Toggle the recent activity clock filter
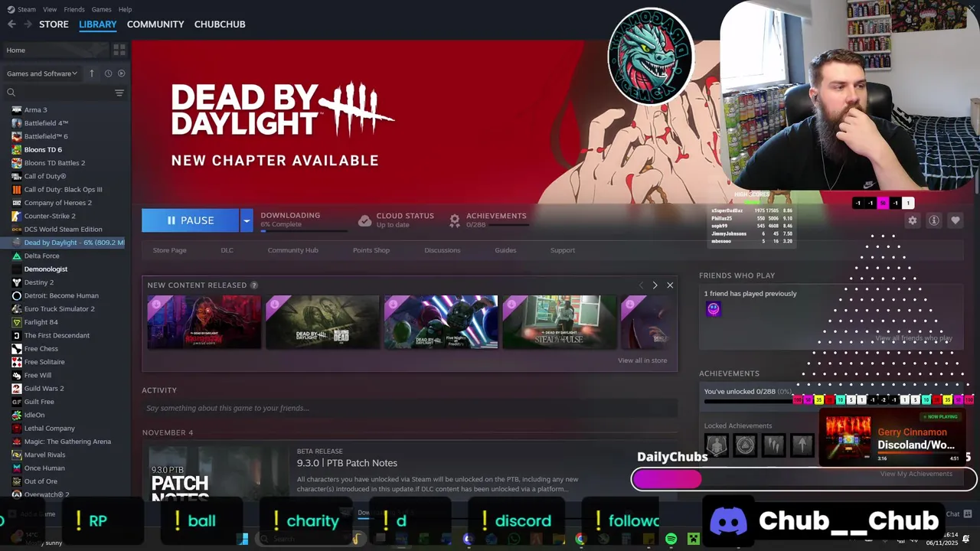Image resolution: width=980 pixels, height=551 pixels. (x=108, y=73)
